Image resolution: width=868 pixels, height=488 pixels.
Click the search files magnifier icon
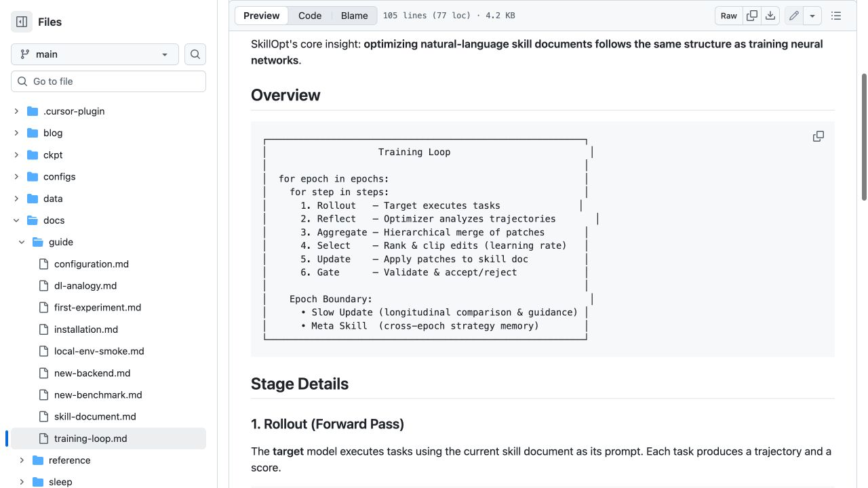tap(195, 54)
